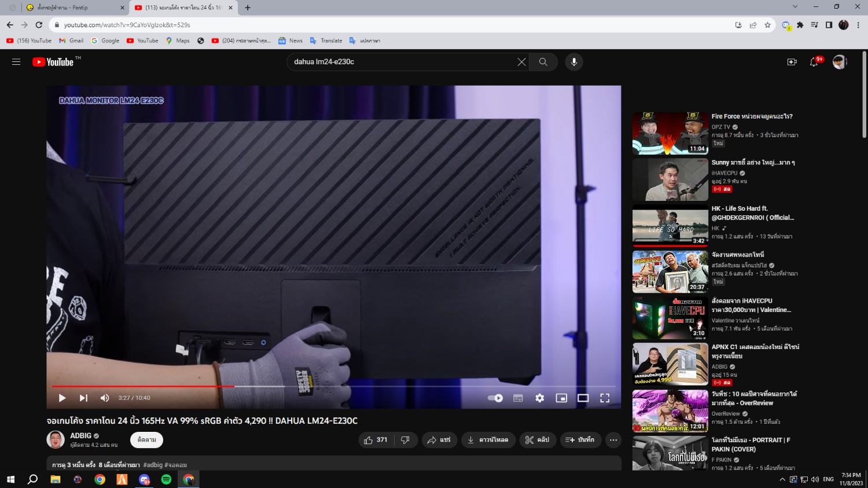
Task: Open the taskbar clock and date
Action: [x=851, y=479]
